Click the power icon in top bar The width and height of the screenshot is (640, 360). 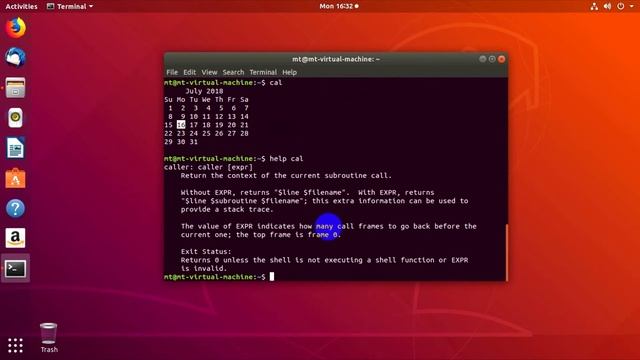point(620,6)
